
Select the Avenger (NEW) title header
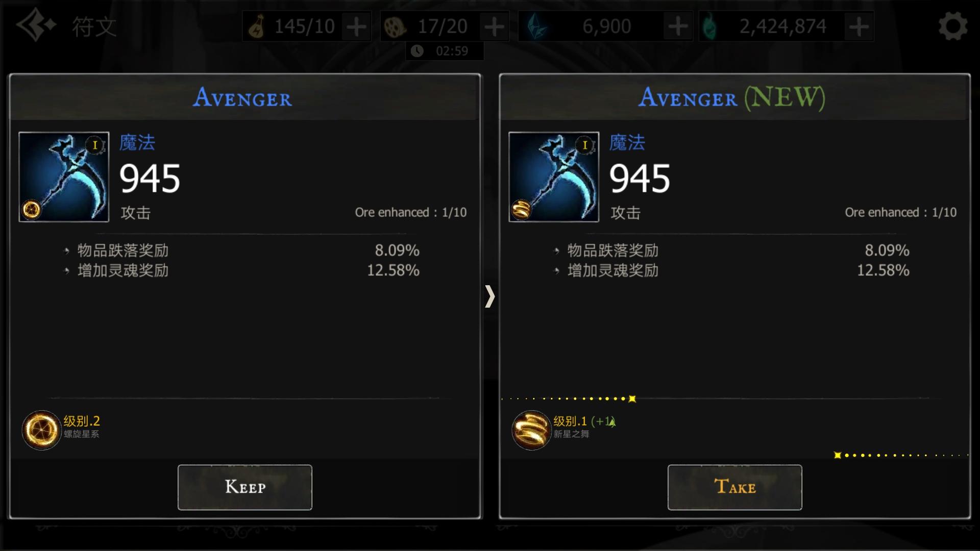[731, 97]
